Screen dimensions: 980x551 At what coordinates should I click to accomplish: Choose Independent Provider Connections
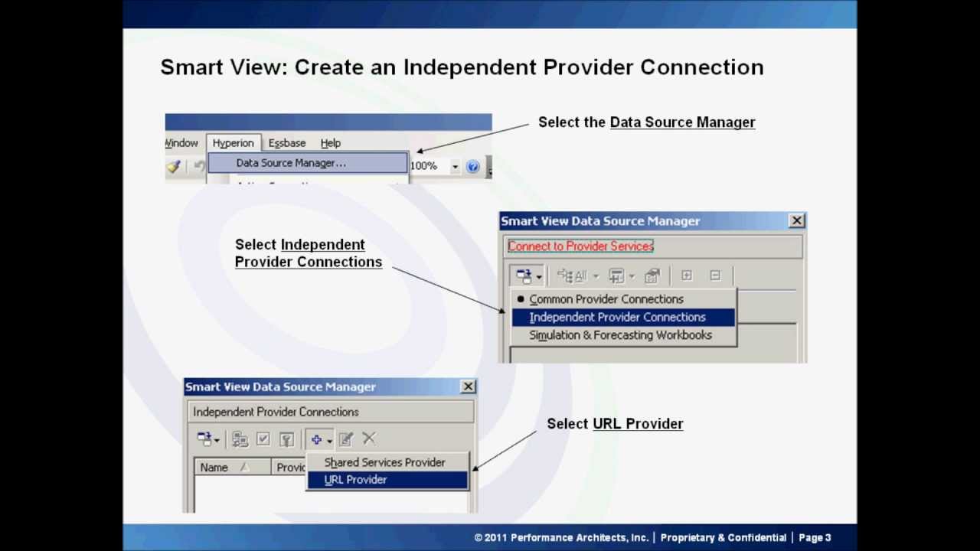click(623, 317)
